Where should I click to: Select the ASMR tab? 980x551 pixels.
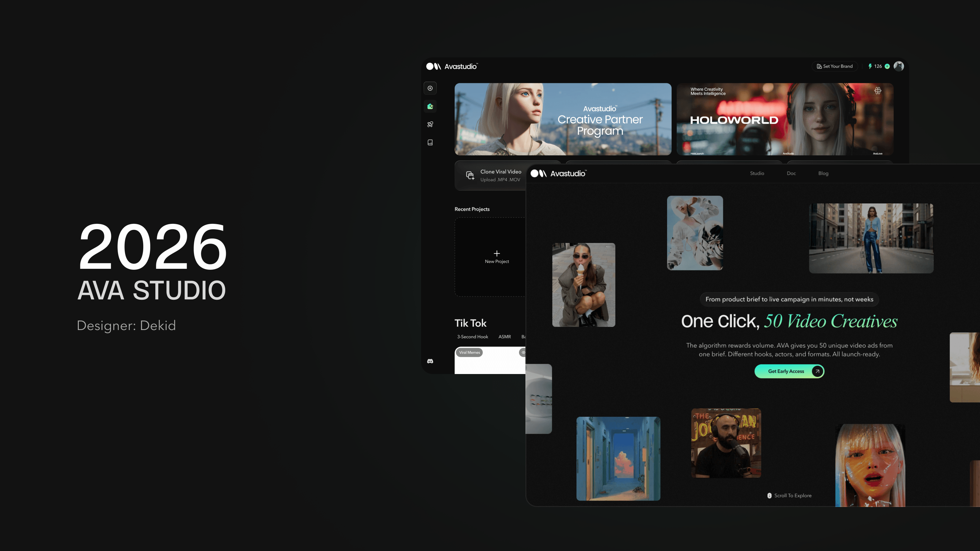pos(505,337)
